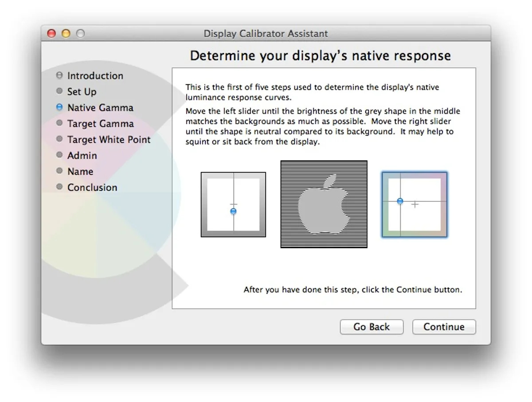Click the bullet beside Introduction
532x402 pixels.
[59, 75]
